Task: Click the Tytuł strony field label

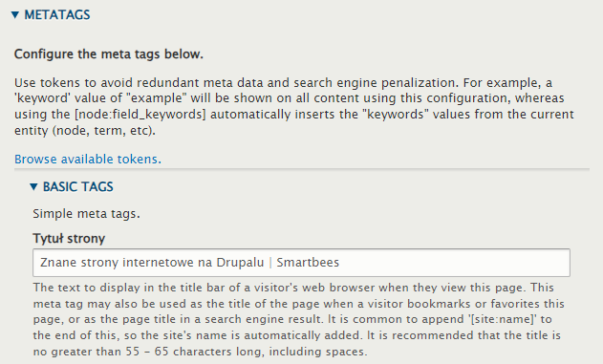Action: coord(69,238)
